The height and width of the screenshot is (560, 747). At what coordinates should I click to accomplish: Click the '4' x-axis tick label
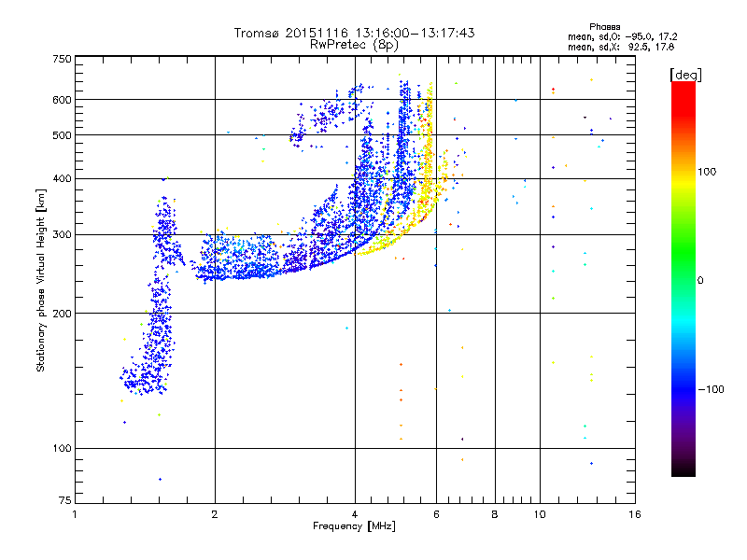click(355, 514)
